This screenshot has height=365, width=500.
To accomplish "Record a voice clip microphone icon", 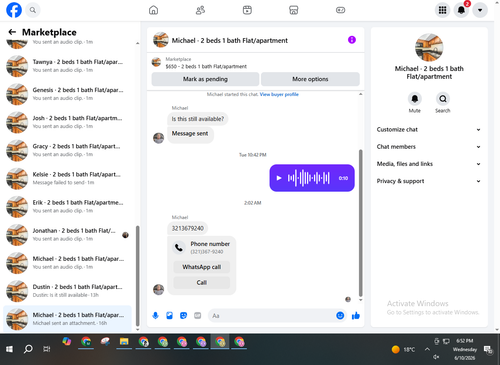I will tap(155, 315).
